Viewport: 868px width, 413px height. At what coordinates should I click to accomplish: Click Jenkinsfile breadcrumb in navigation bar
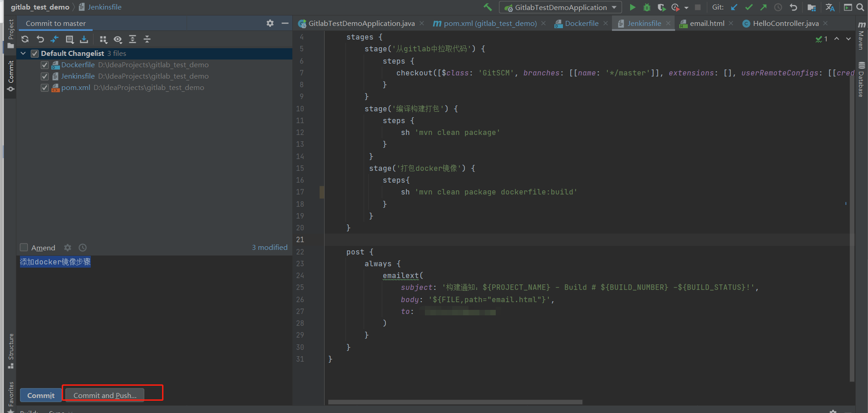tap(100, 7)
